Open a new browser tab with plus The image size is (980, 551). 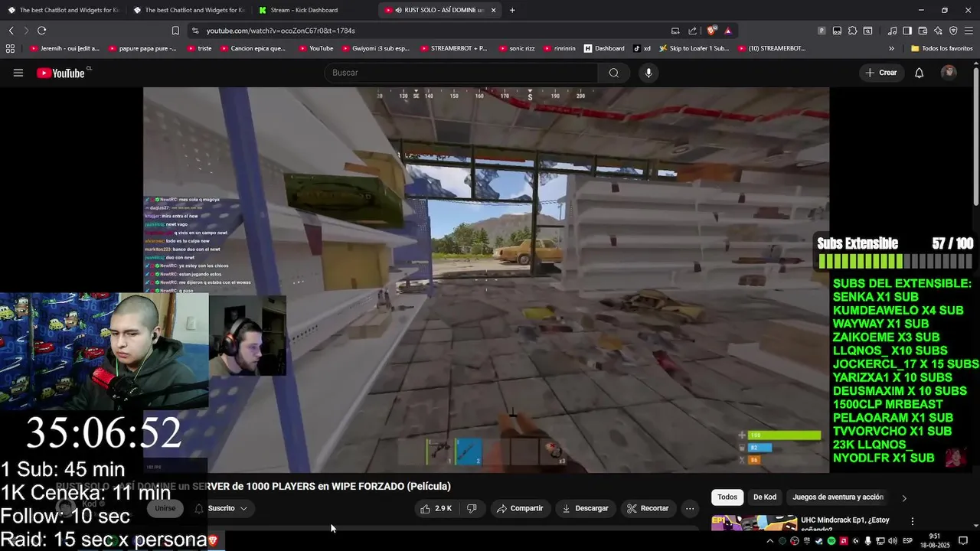coord(512,10)
